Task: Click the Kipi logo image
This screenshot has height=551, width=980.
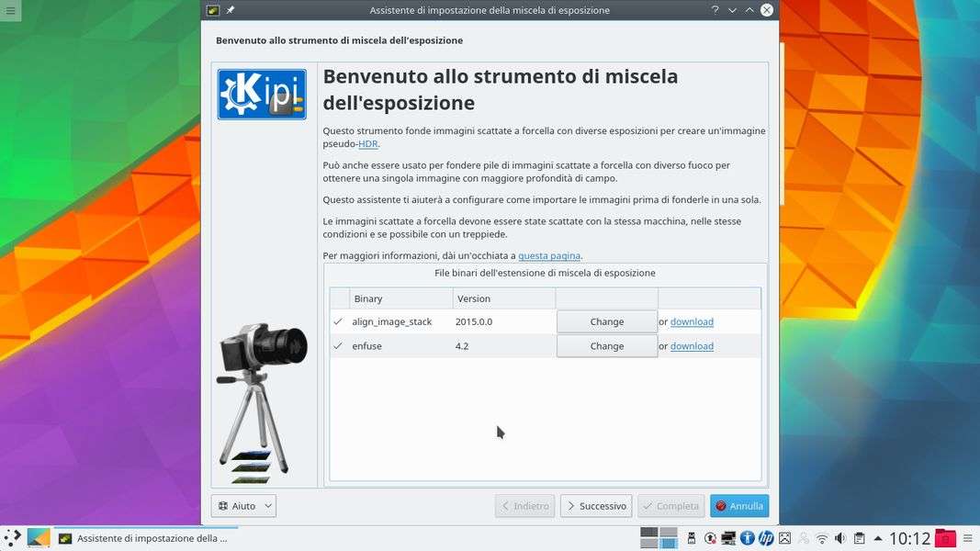Action: tap(261, 95)
